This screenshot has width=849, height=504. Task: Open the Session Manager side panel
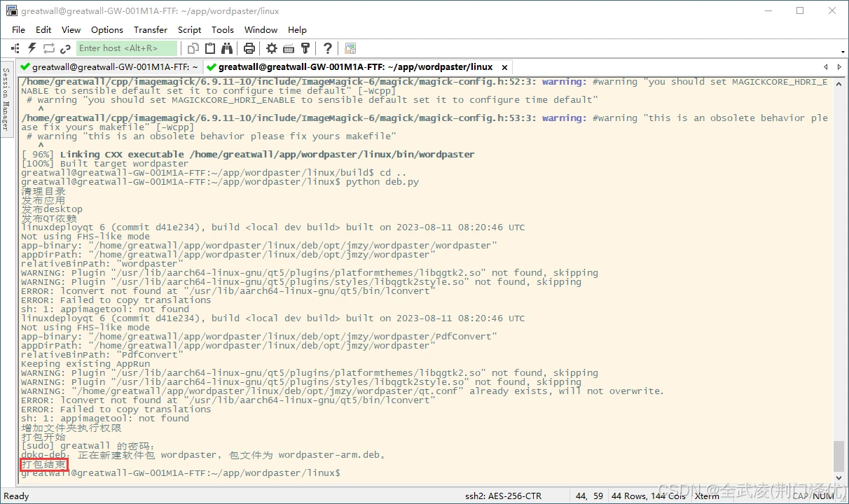pos(6,99)
